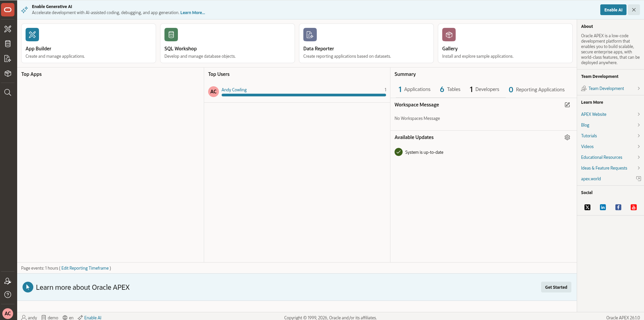Click the Learn more about Oracle APEX heading
This screenshot has height=320, width=644.
[x=83, y=287]
